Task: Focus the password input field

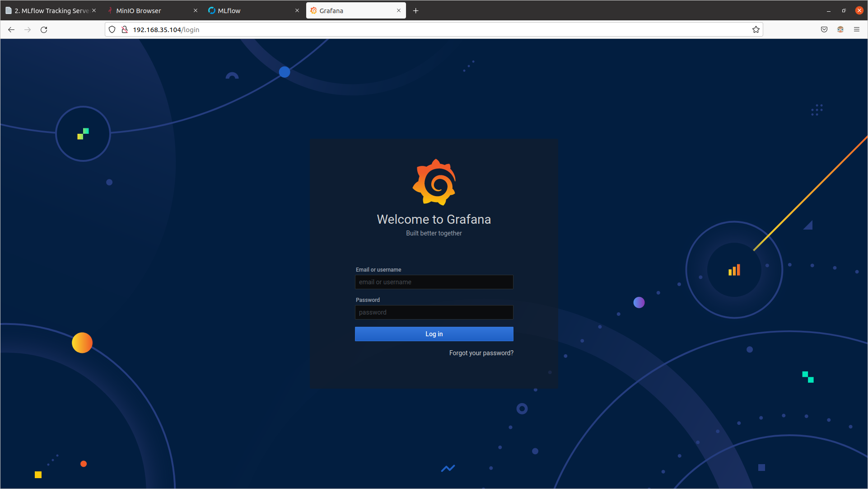Action: [434, 312]
